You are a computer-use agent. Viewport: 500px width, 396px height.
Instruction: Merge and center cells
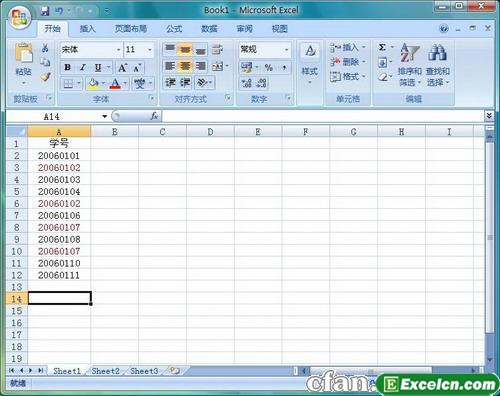[x=218, y=66]
